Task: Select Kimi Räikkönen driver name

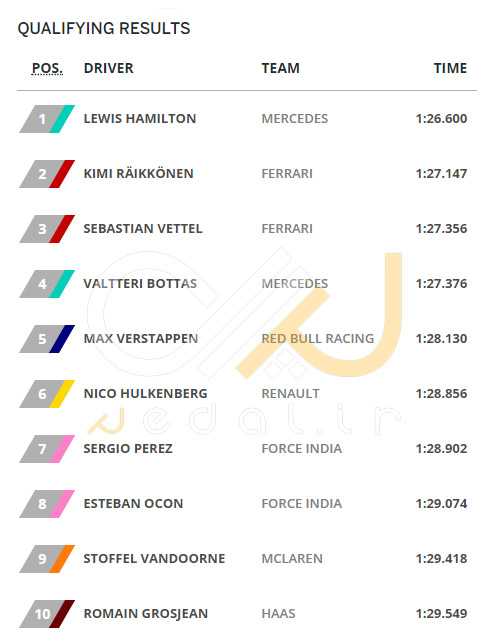Action: pos(139,173)
